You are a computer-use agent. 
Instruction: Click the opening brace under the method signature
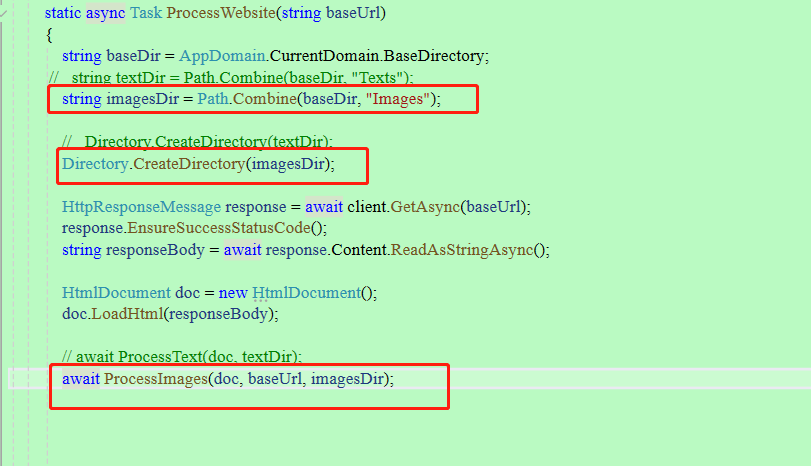[x=49, y=35]
